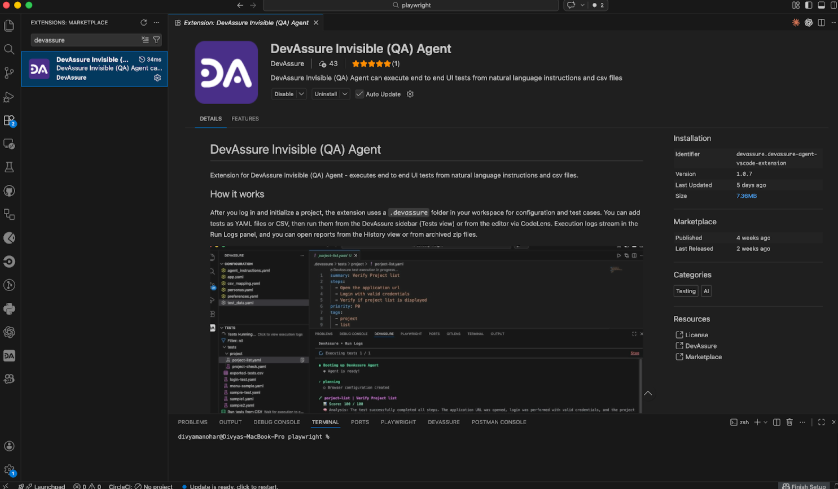Open extension settings gear beside Auto Update
The width and height of the screenshot is (838, 489).
(410, 94)
